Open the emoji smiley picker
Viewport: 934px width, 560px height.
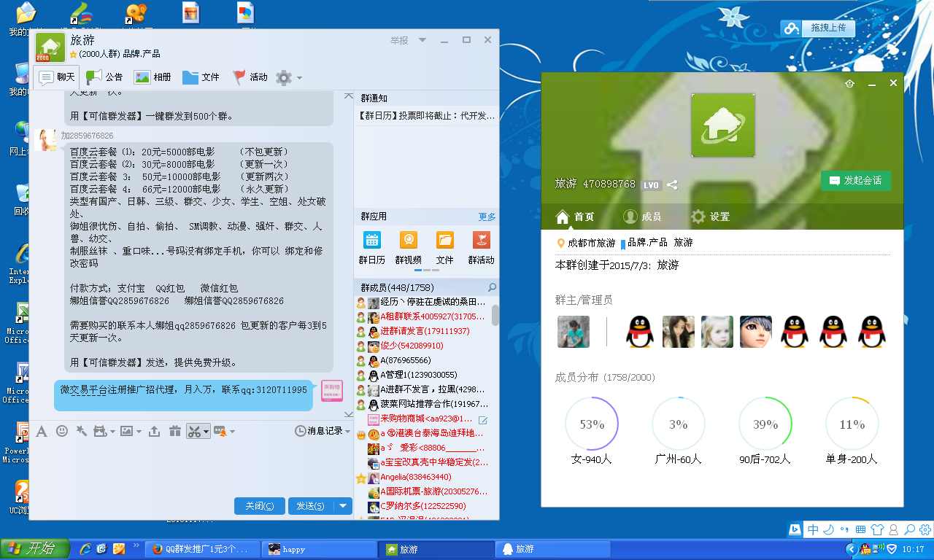coord(62,431)
